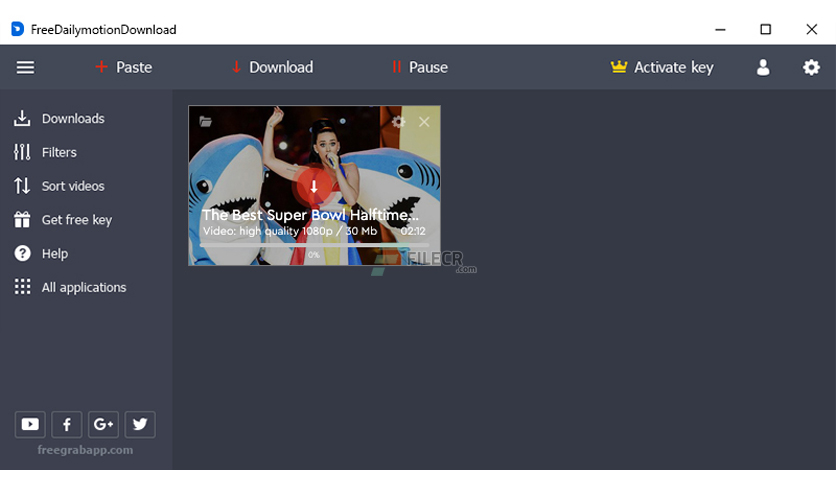Click the 02:12 duration label

pos(413,231)
